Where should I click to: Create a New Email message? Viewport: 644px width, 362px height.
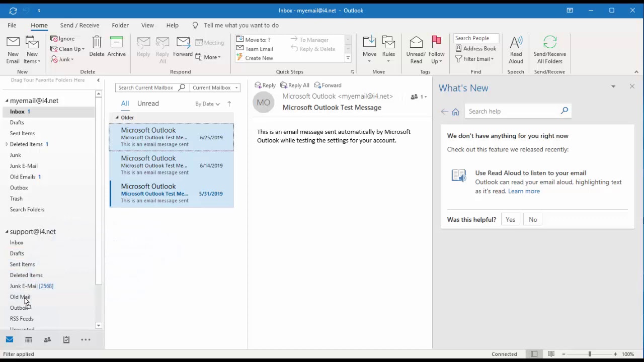(x=13, y=50)
